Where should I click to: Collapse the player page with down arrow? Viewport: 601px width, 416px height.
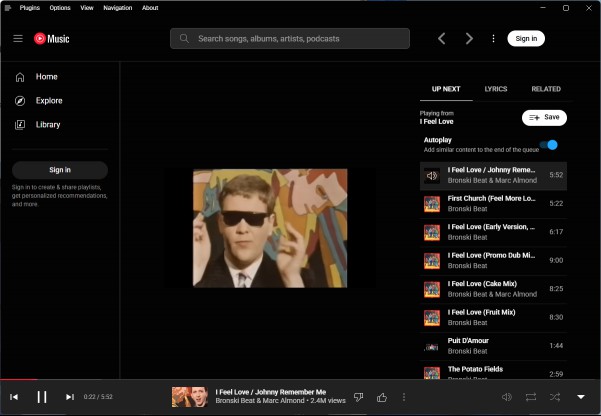[x=581, y=397]
